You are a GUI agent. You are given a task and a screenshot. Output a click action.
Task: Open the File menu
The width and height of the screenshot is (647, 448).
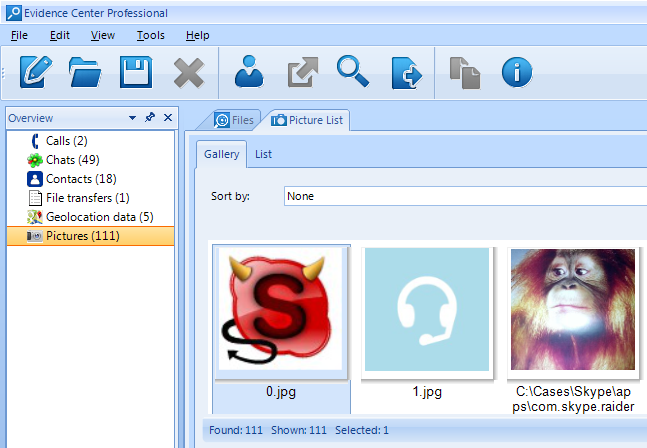point(19,35)
